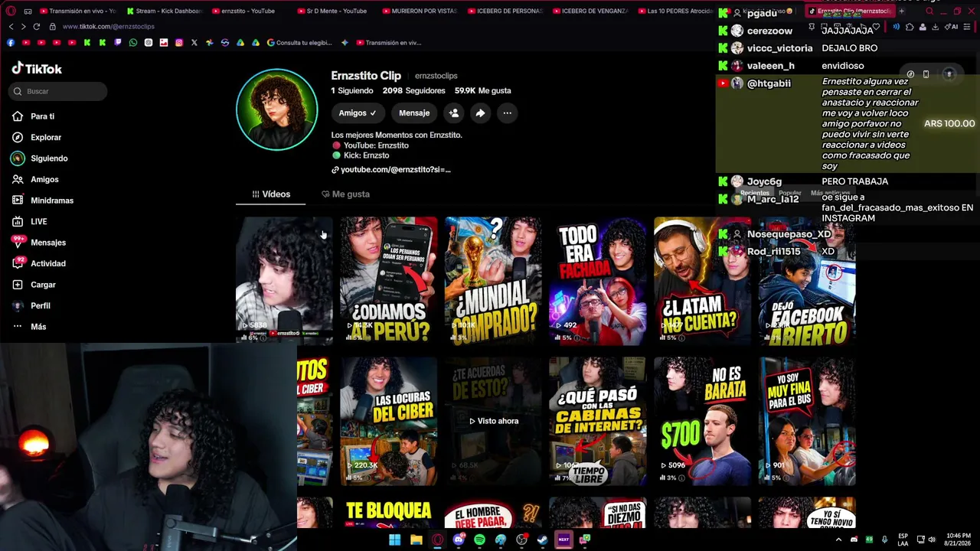Open 'LAS LOCURAS DEL CIBER' video

point(389,421)
